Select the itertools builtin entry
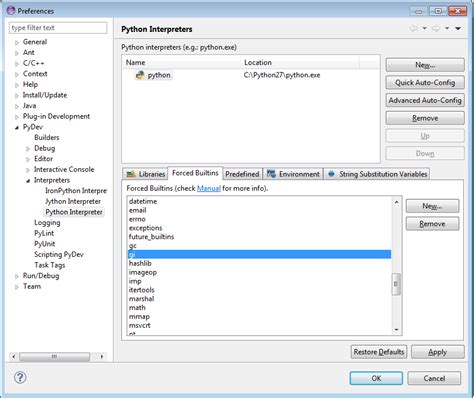This screenshot has height=398, width=474. pyautogui.click(x=259, y=290)
